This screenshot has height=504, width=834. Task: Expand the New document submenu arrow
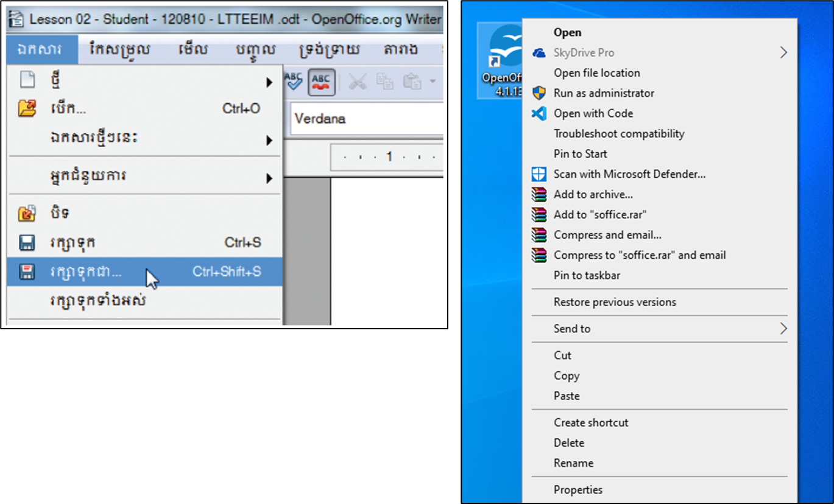[269, 82]
